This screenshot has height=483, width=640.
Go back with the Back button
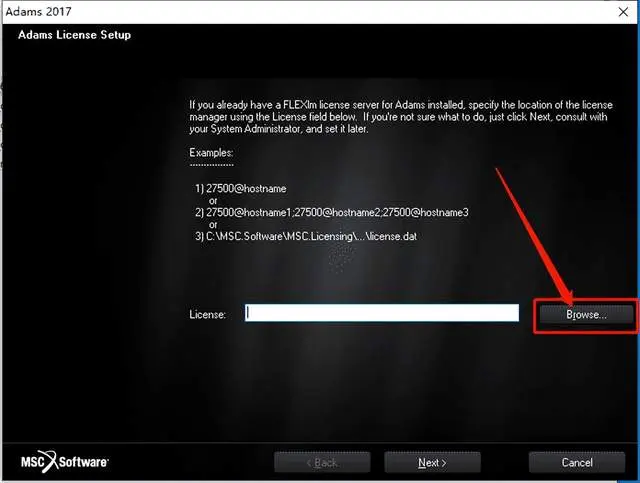[x=322, y=463]
